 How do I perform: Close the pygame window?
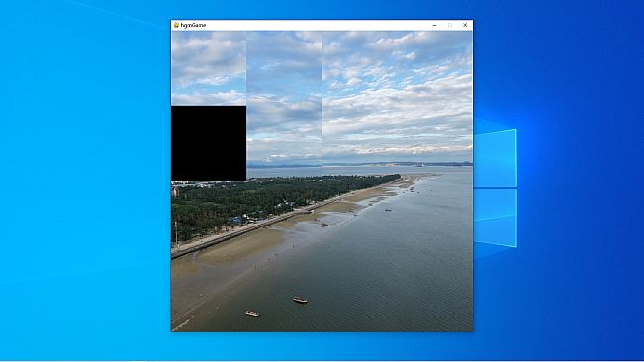pyautogui.click(x=465, y=25)
